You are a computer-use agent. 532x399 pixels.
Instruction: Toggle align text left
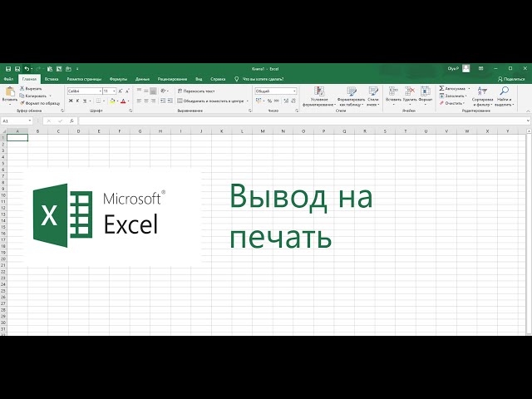pyautogui.click(x=139, y=101)
